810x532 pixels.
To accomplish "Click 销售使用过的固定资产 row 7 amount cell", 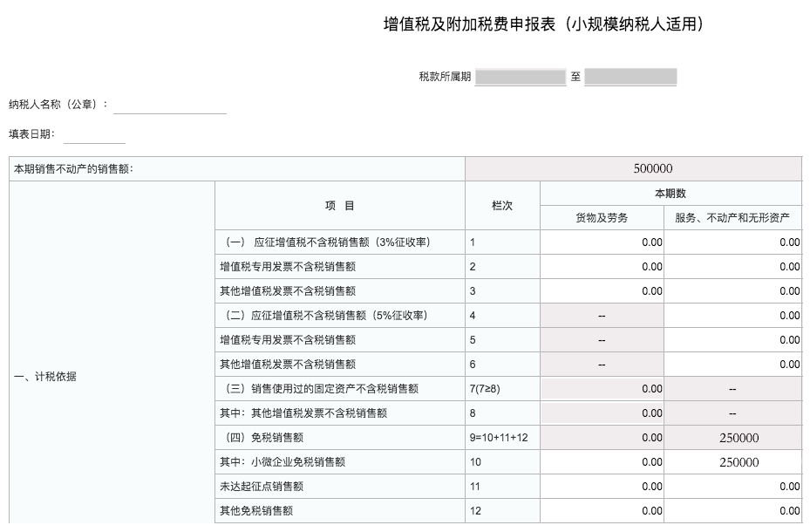I will tap(602, 388).
